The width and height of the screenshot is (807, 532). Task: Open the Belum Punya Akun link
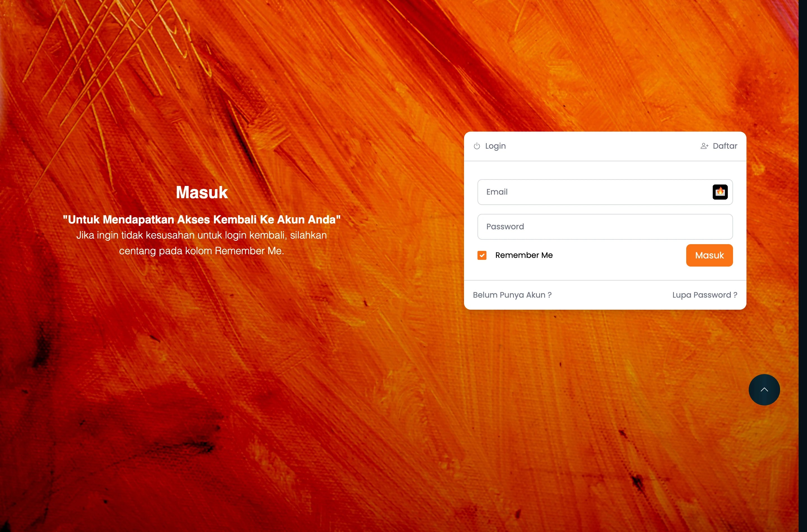point(512,295)
